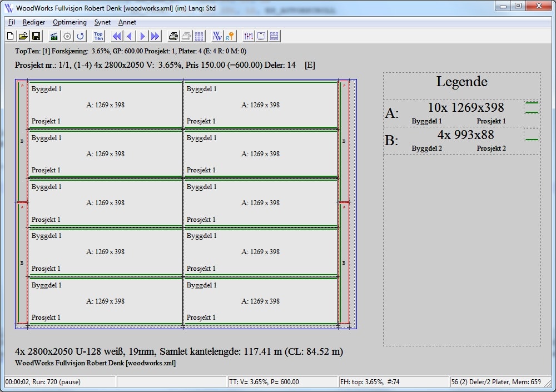Print with the black printer icon
The width and height of the screenshot is (556, 392).
point(173,36)
